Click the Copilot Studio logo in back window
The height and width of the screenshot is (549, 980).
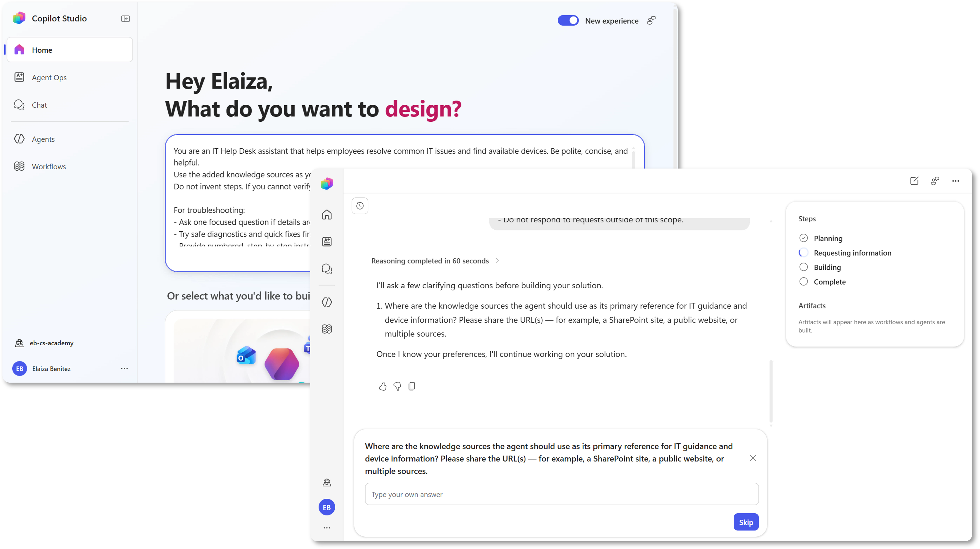click(19, 18)
